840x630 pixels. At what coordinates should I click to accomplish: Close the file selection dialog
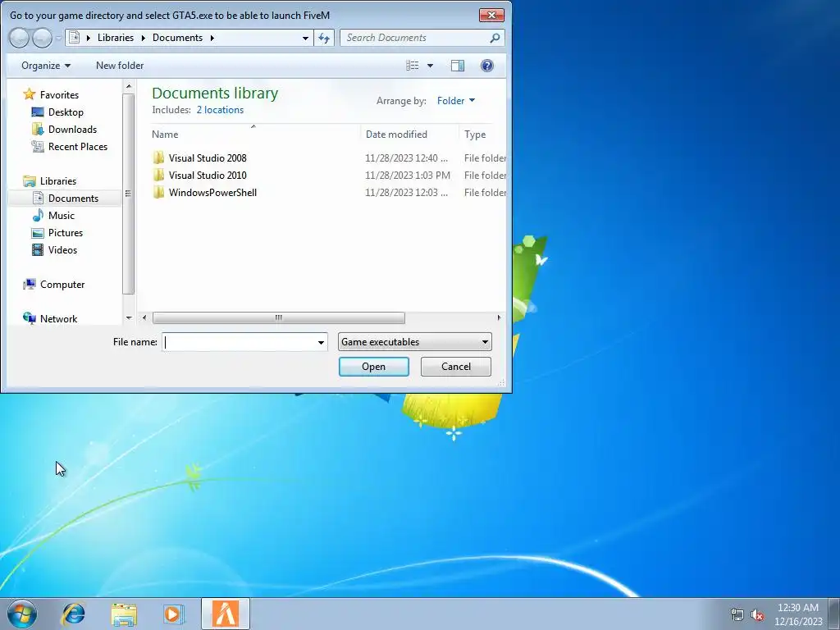click(x=491, y=15)
